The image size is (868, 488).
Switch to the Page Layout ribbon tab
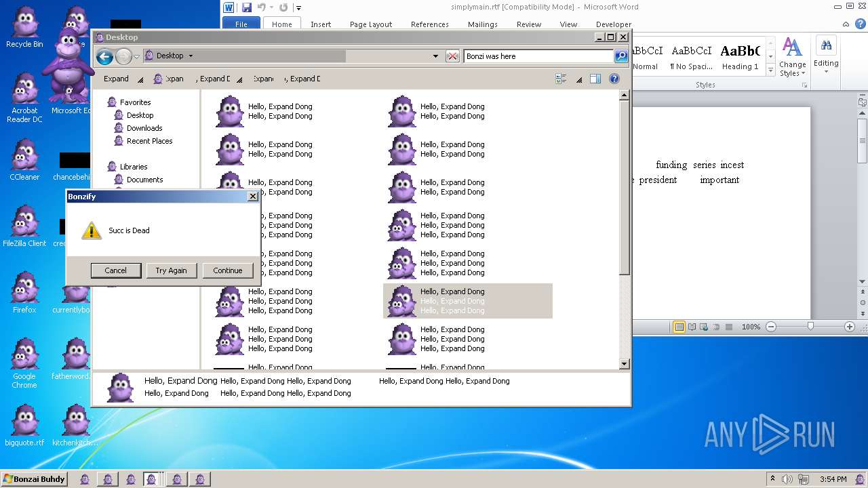coord(371,24)
